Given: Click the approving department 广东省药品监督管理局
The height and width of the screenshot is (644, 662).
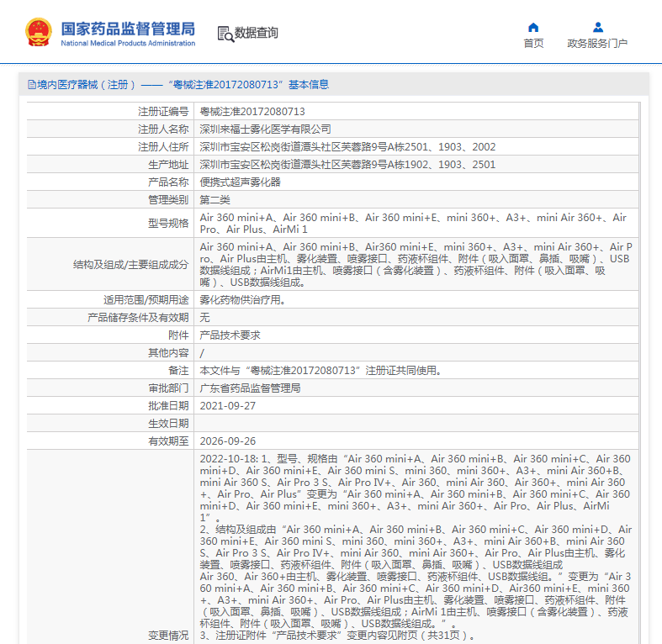Looking at the screenshot, I should tap(250, 388).
